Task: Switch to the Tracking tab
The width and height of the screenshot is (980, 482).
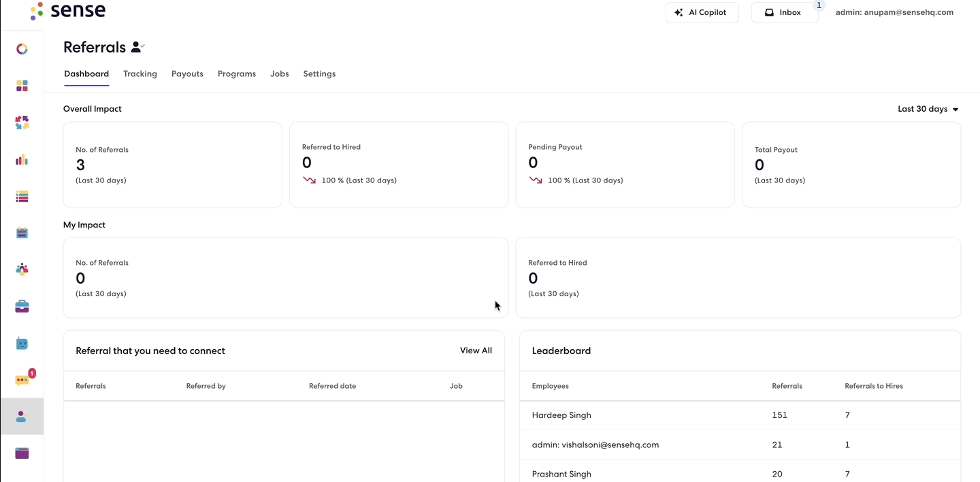Action: [140, 74]
